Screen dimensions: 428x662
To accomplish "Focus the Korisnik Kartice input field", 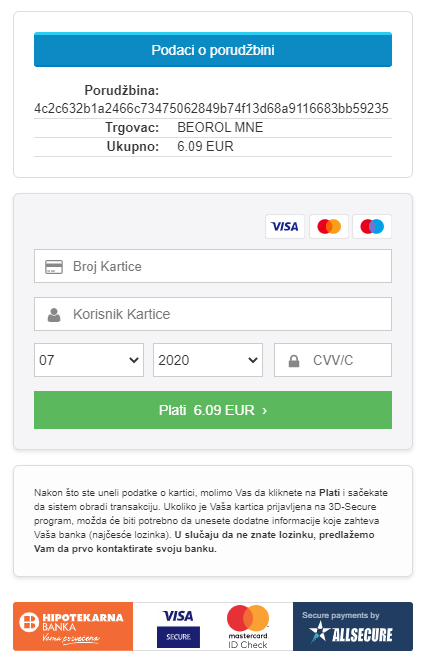I will click(x=213, y=314).
